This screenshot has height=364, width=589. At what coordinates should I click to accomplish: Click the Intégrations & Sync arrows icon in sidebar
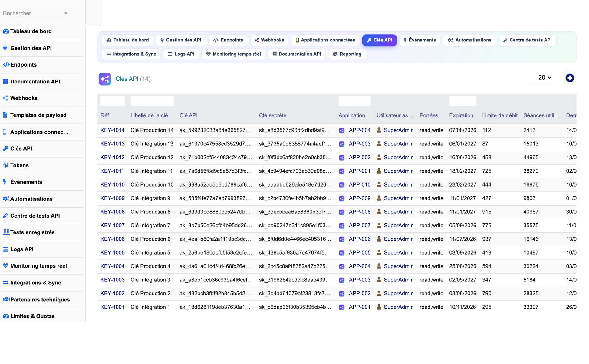pyautogui.click(x=5, y=283)
